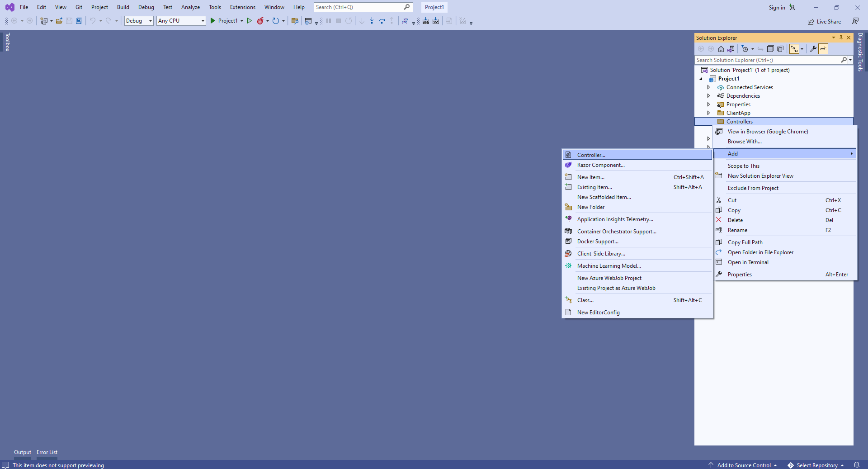Viewport: 868px width, 469px height.
Task: Open Properties wrench icon in Solution Explorer toolbar
Action: (813, 49)
